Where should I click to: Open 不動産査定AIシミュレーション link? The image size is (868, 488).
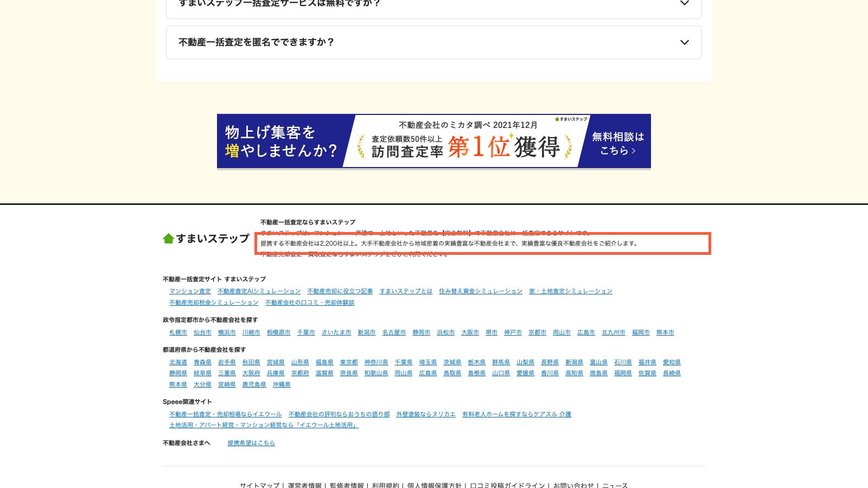click(259, 291)
